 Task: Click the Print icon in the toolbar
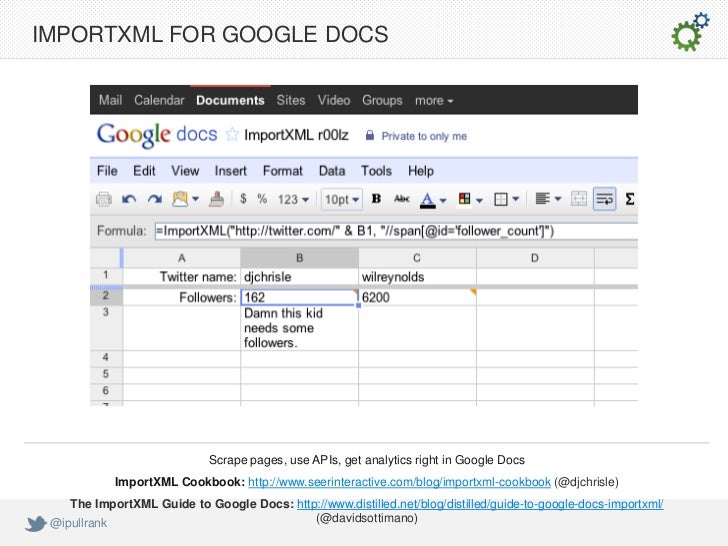pos(104,199)
